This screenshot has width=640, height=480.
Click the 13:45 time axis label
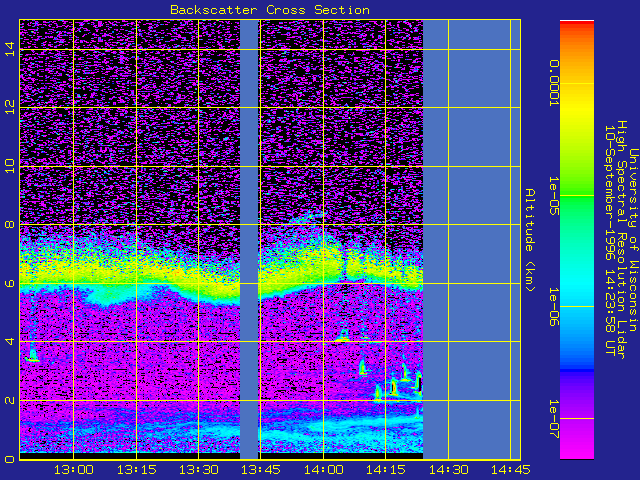tap(260, 470)
